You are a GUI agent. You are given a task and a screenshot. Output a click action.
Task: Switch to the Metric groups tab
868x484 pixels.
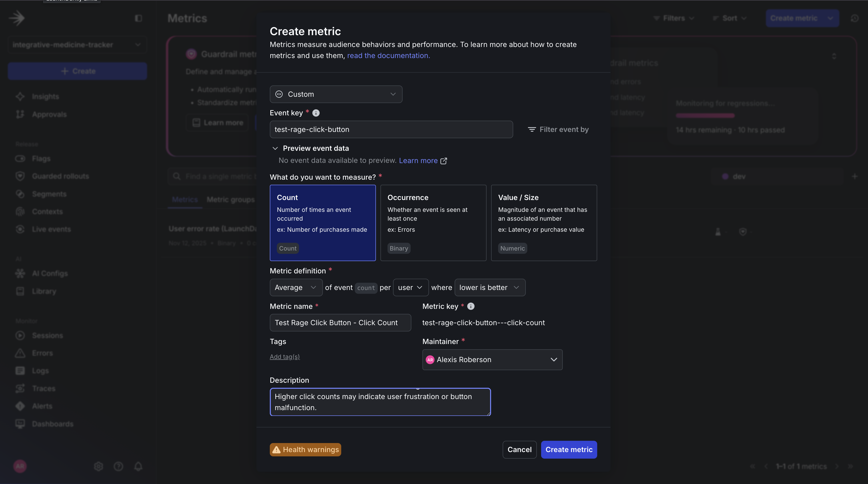point(231,199)
